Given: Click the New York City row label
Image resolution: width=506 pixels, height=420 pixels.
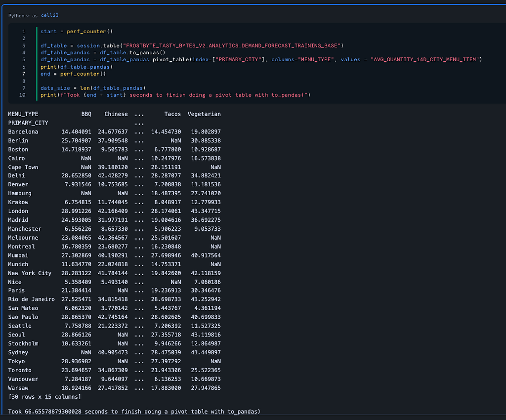Looking at the screenshot, I should point(30,273).
